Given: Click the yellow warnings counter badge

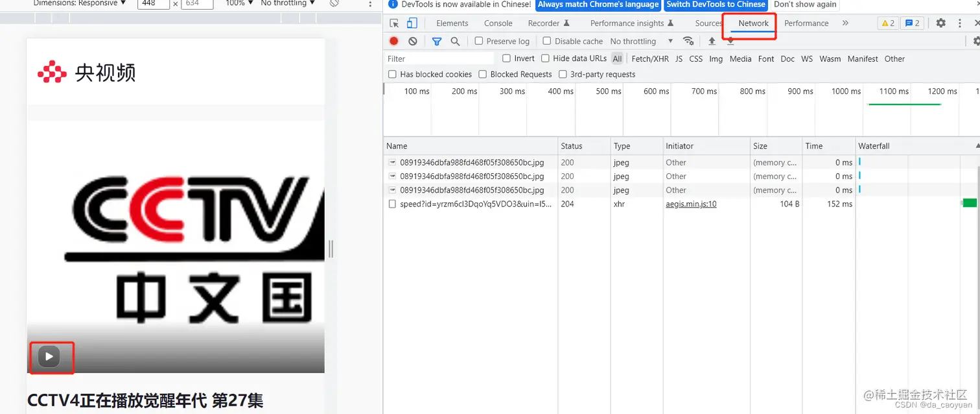Looking at the screenshot, I should [887, 23].
